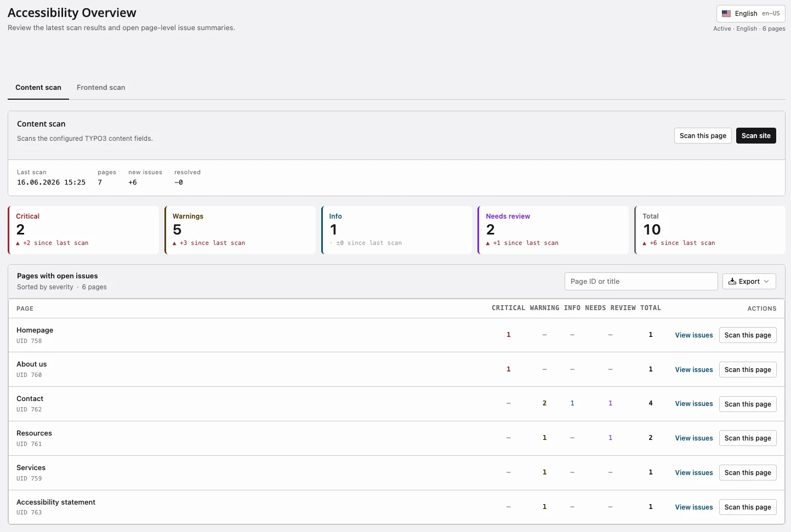This screenshot has width=791, height=532.
Task: View issues for the Resources row
Action: [x=694, y=438]
